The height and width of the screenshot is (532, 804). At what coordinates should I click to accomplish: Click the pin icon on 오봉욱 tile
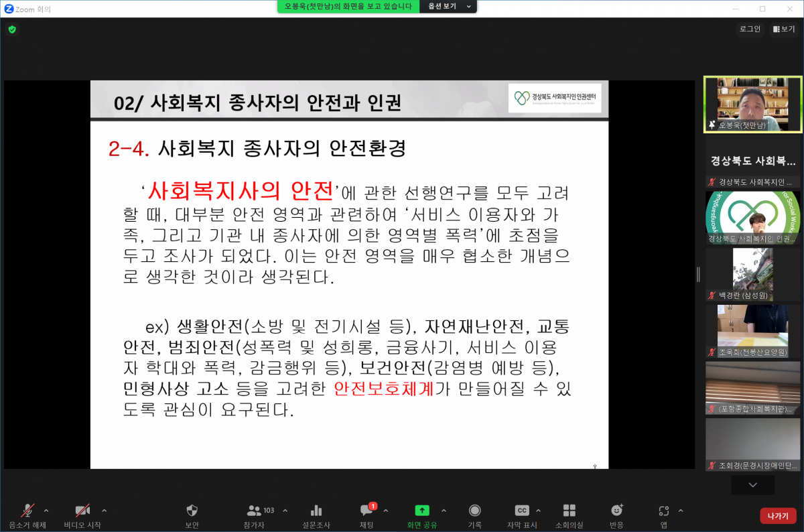point(712,125)
